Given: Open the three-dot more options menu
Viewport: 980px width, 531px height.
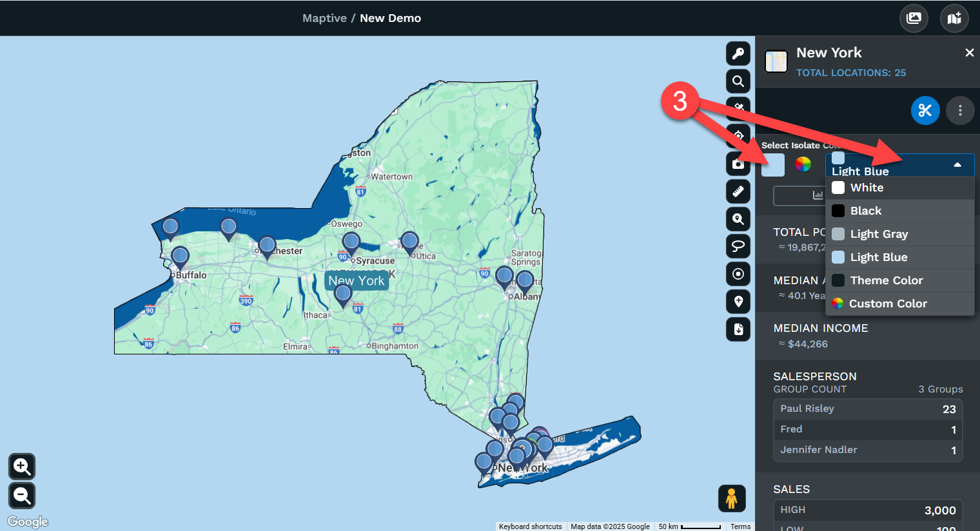Looking at the screenshot, I should [960, 111].
